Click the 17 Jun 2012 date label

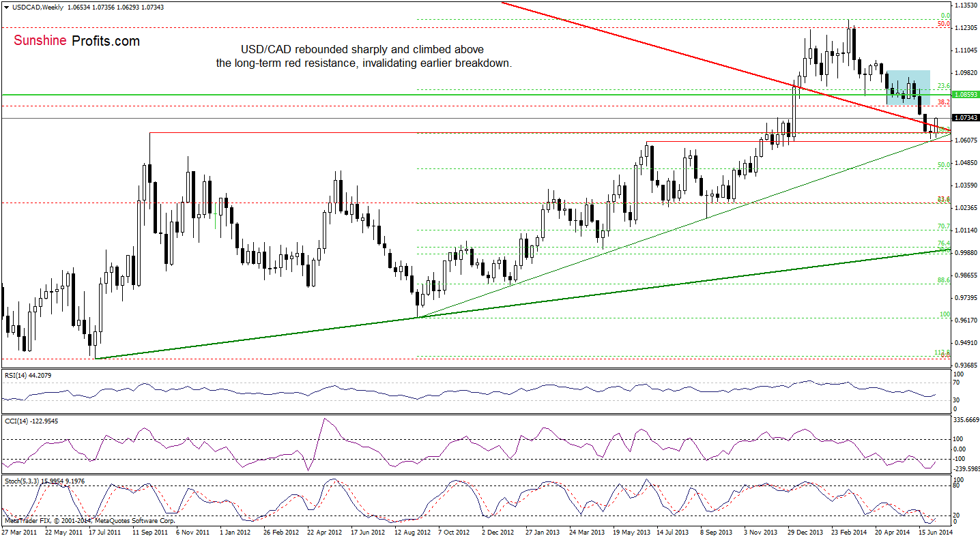pyautogui.click(x=369, y=530)
